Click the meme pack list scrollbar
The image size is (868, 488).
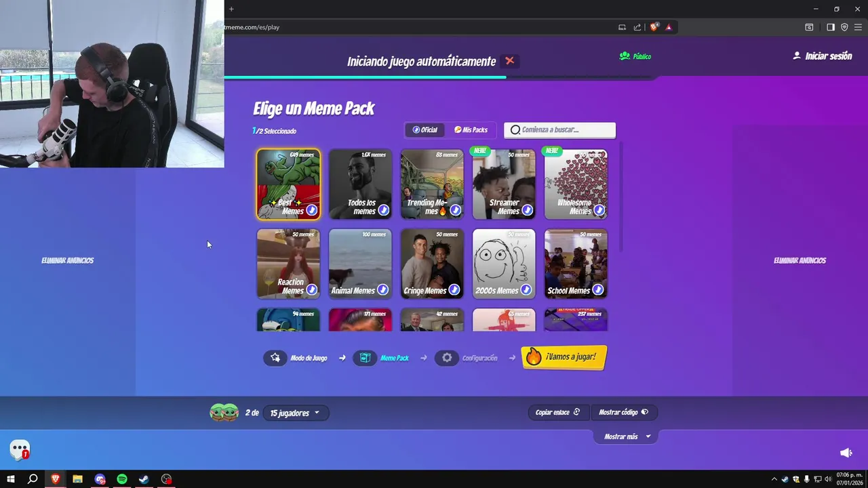point(620,197)
